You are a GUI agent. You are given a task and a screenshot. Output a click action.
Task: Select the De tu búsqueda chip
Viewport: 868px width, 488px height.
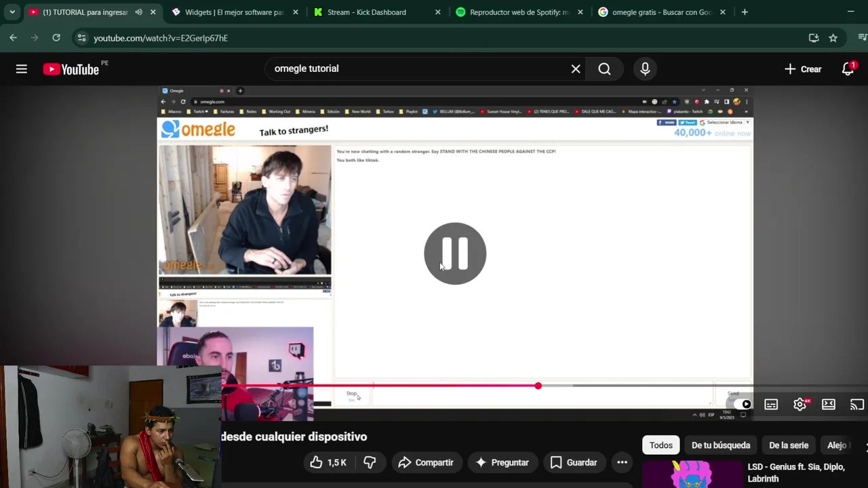[x=721, y=445]
